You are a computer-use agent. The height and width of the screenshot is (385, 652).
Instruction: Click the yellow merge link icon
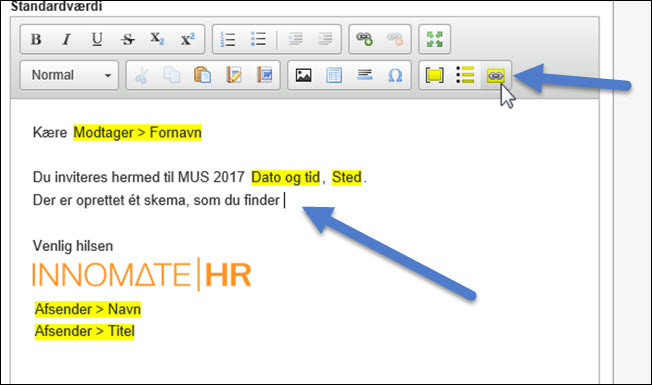pos(496,75)
